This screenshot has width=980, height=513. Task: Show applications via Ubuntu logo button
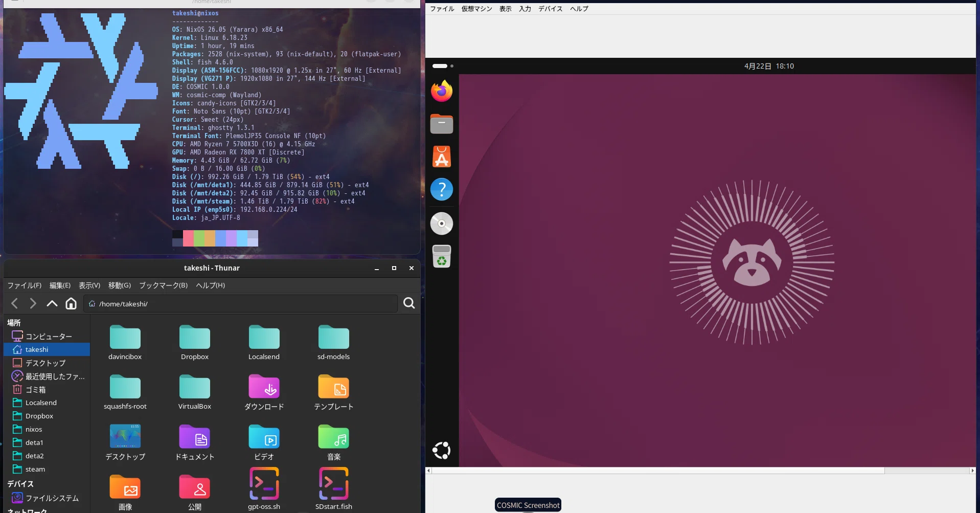(x=442, y=450)
